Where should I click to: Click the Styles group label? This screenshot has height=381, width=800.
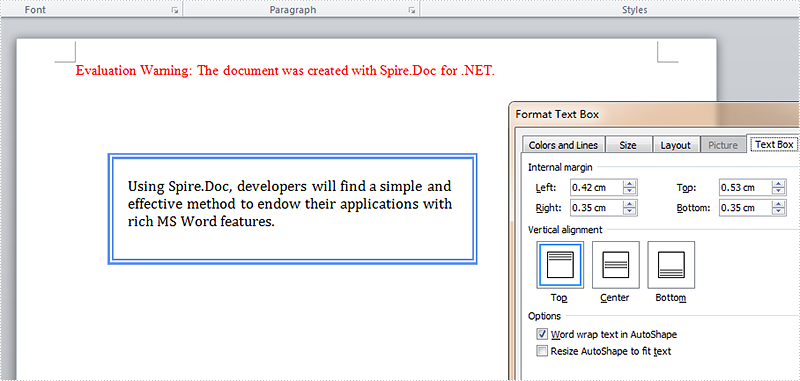coord(634,10)
